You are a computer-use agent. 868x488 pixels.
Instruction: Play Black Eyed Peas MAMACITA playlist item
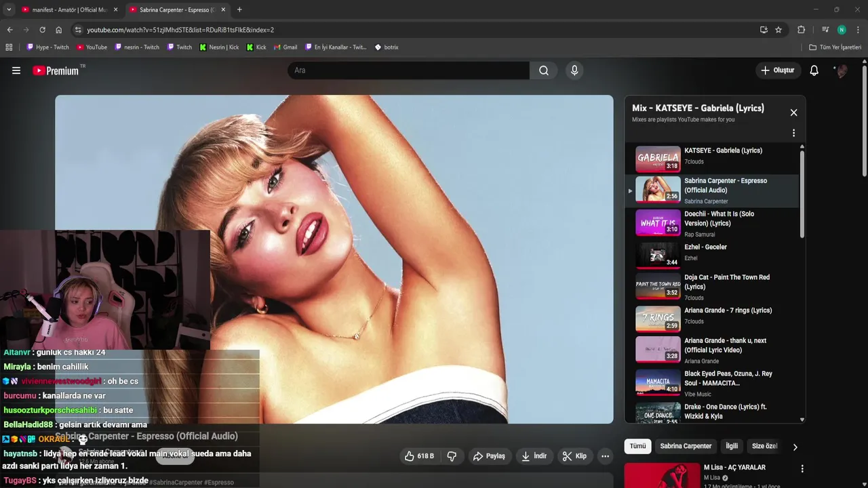(x=712, y=383)
